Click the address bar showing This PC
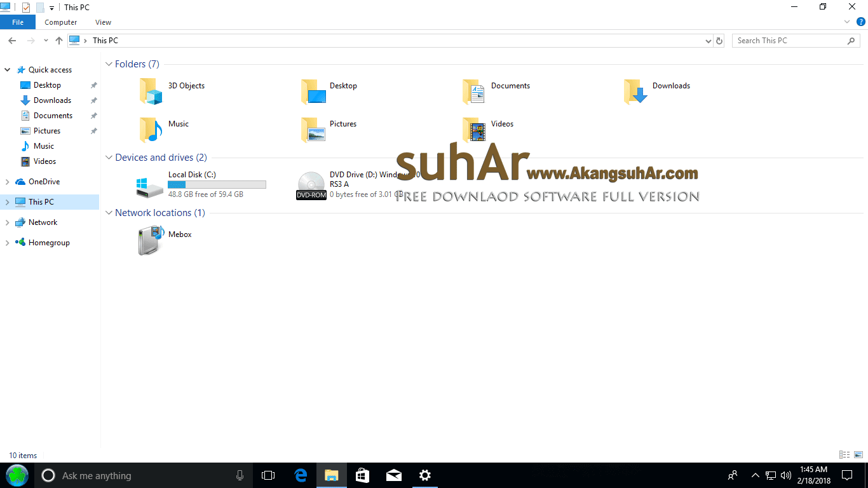Viewport: 868px width, 488px height. point(390,40)
